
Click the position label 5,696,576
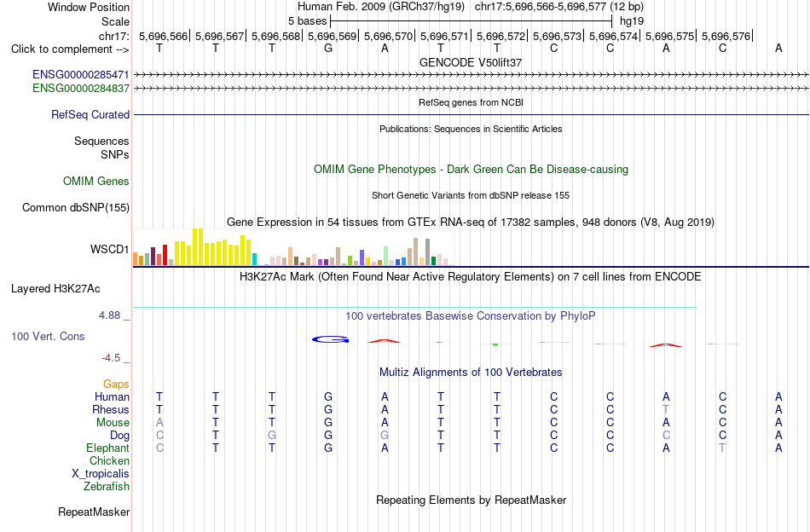click(x=726, y=36)
